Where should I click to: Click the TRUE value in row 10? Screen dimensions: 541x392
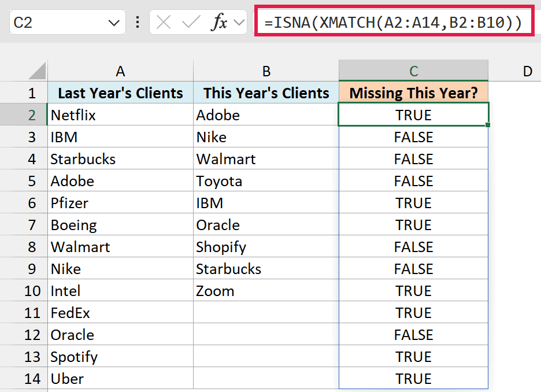(413, 291)
